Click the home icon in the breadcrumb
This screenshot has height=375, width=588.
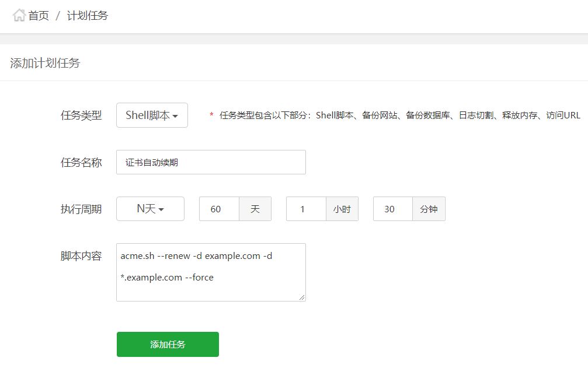point(19,16)
